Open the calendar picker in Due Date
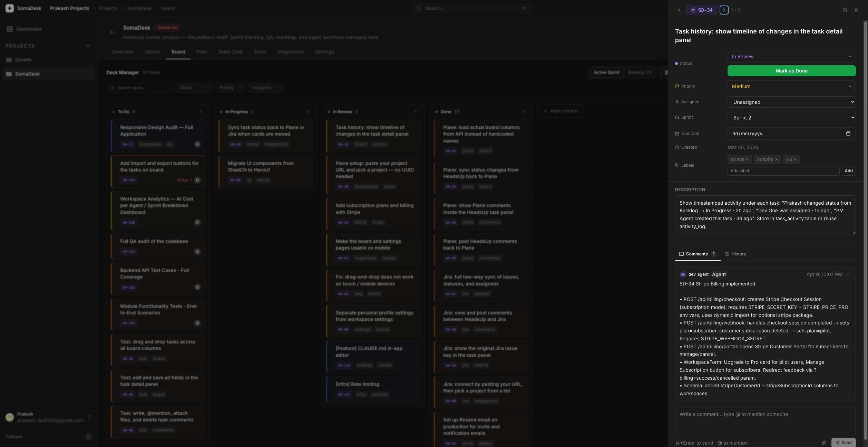This screenshot has height=447, width=868. tap(848, 134)
